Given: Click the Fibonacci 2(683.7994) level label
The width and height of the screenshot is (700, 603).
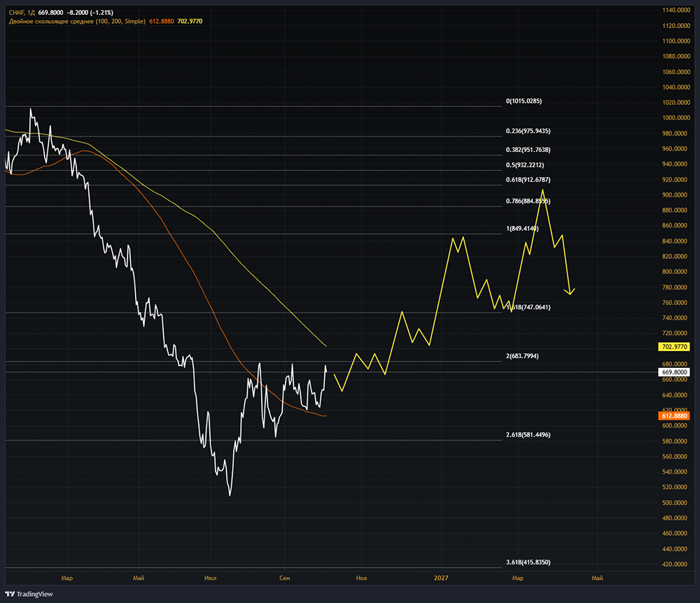Looking at the screenshot, I should (522, 356).
